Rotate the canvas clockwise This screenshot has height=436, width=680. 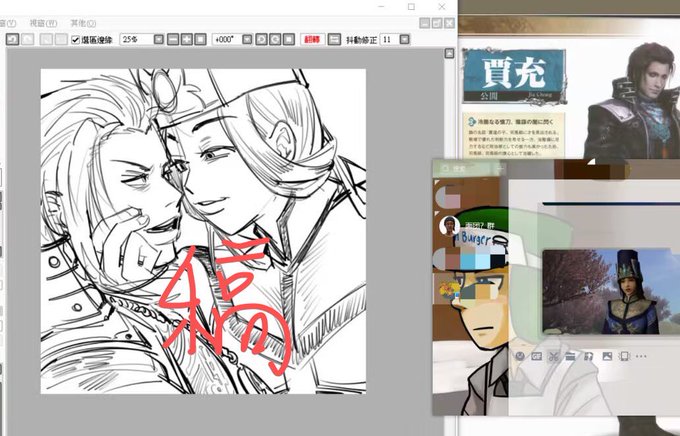click(x=275, y=39)
